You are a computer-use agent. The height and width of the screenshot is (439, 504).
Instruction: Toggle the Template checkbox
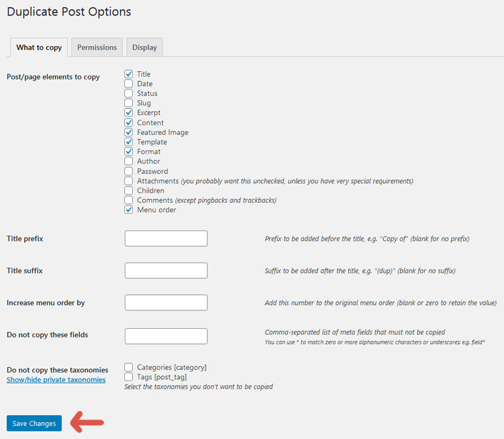(129, 142)
